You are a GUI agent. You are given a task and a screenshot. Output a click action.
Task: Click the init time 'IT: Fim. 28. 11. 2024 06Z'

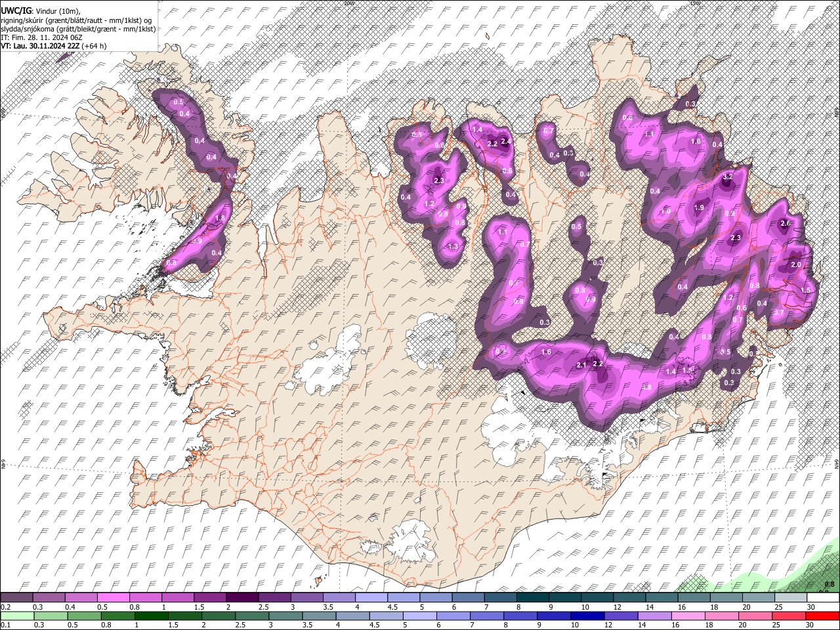pos(41,37)
